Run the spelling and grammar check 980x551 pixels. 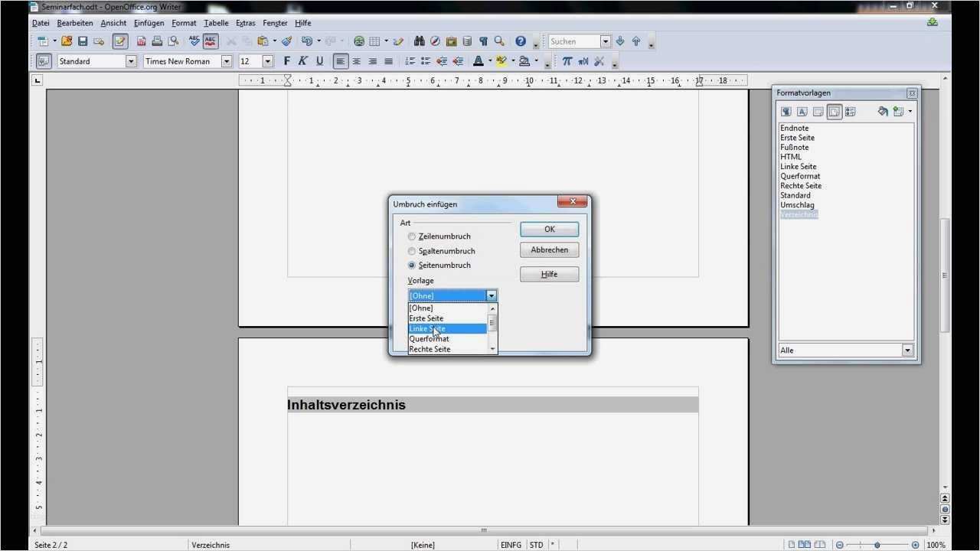click(194, 41)
